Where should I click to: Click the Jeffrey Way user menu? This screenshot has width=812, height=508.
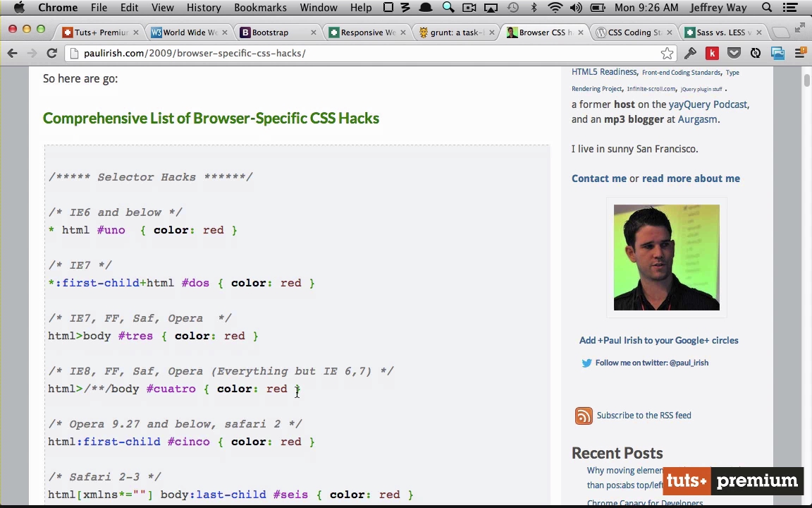coord(719,7)
